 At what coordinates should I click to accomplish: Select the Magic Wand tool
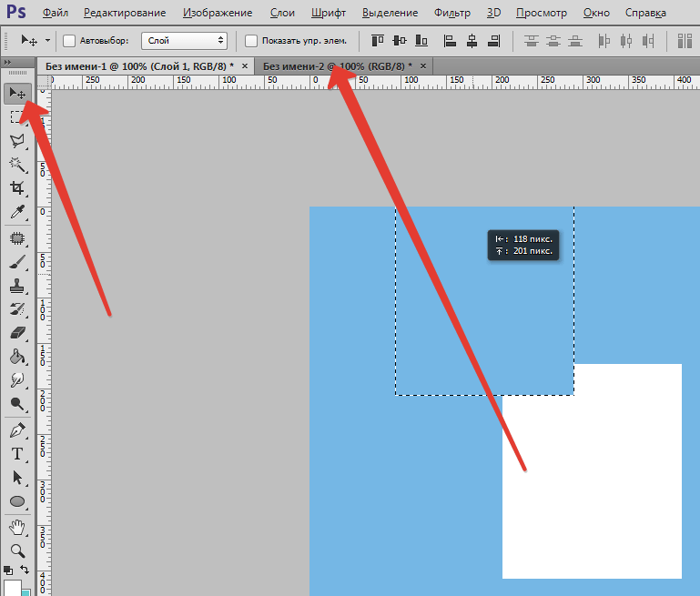pyautogui.click(x=17, y=165)
